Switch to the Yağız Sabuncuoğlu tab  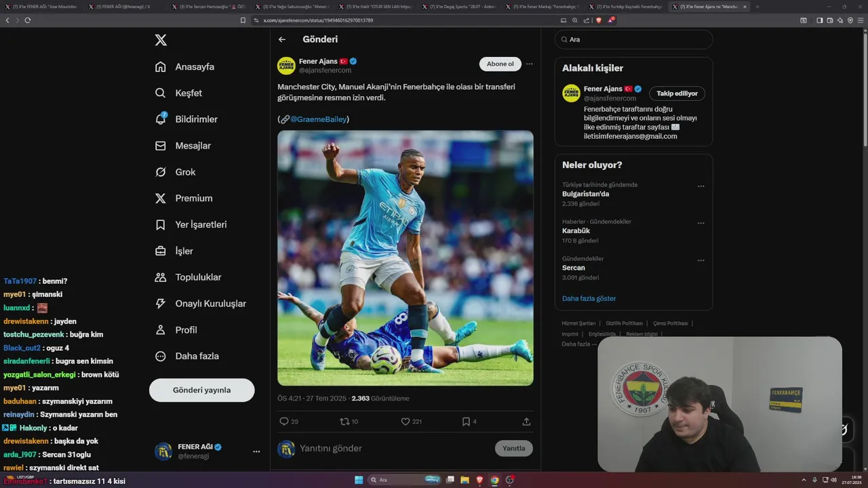click(x=294, y=6)
